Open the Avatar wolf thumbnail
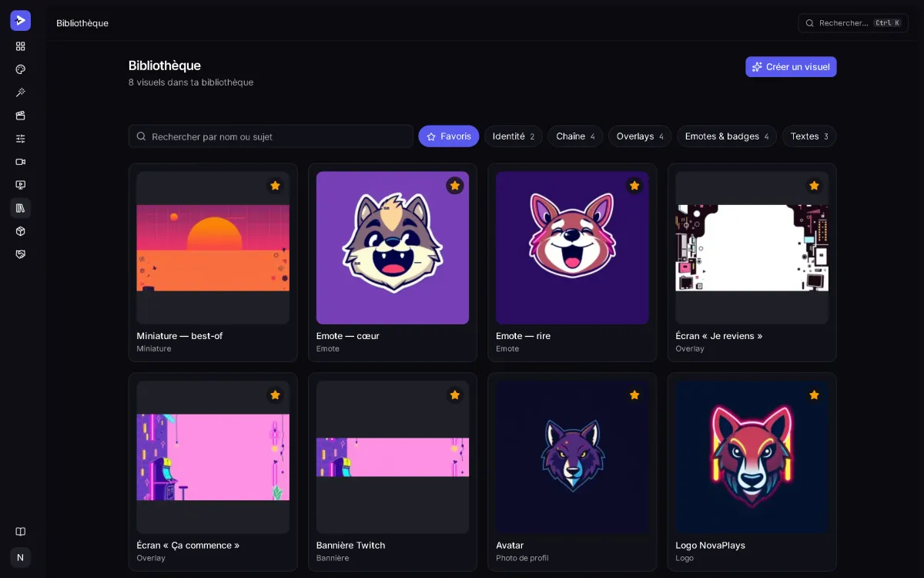The image size is (924, 578). [572, 458]
